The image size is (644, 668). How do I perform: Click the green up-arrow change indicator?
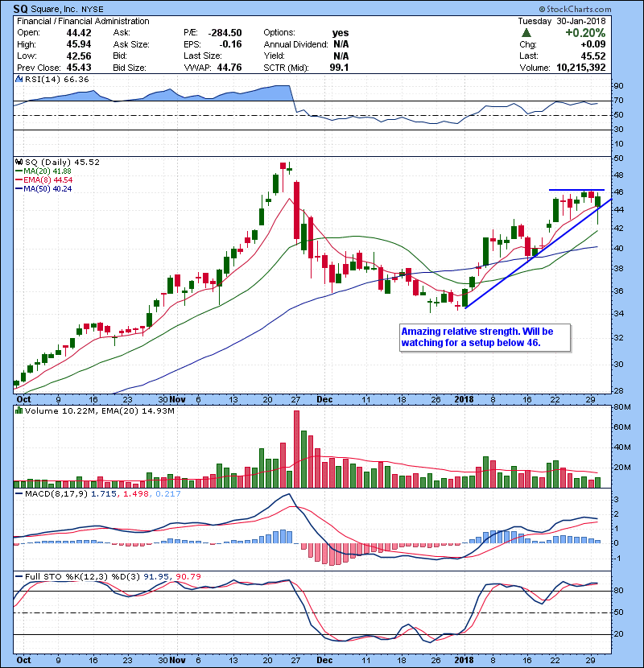(526, 32)
